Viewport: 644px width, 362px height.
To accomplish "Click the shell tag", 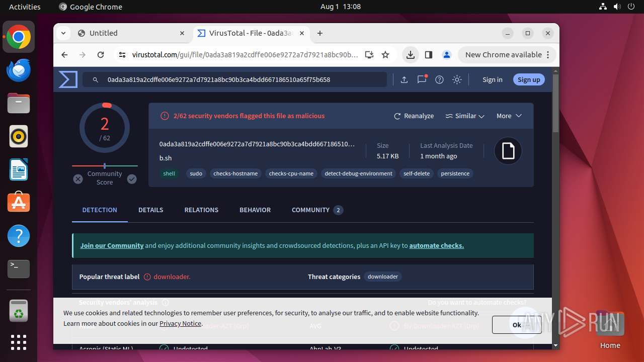I will (x=169, y=173).
